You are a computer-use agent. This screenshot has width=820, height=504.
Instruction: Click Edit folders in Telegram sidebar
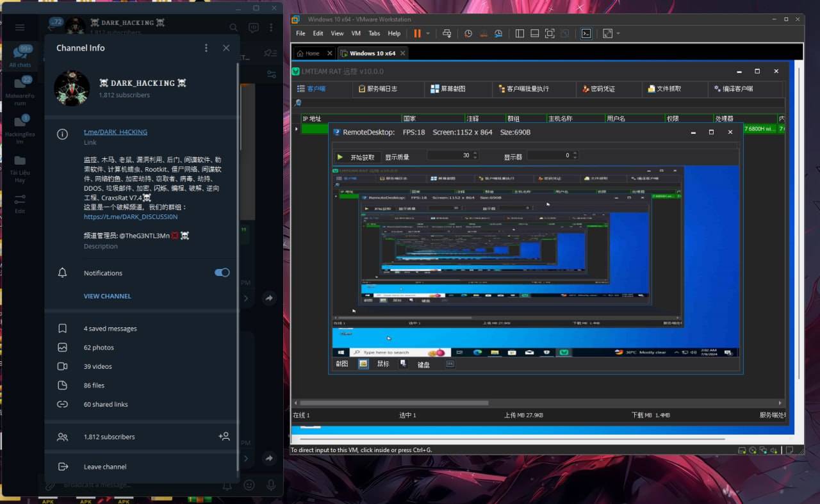(x=20, y=203)
